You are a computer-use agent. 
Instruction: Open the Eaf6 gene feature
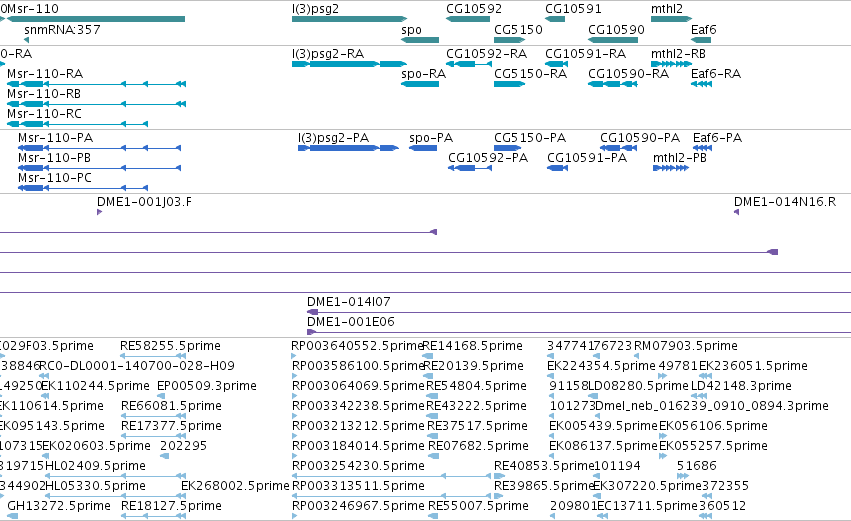click(x=701, y=40)
